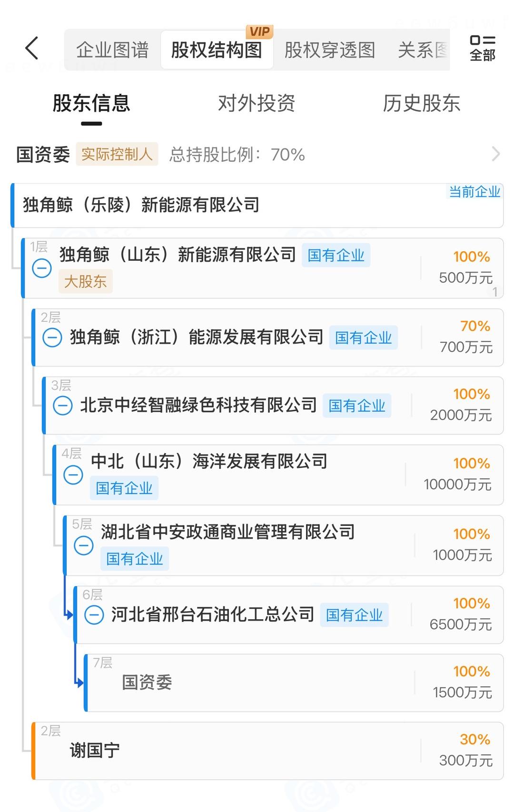This screenshot has height=812, width=514.
Task: Switch to the 股权穿透图 tab
Action: coord(329,50)
